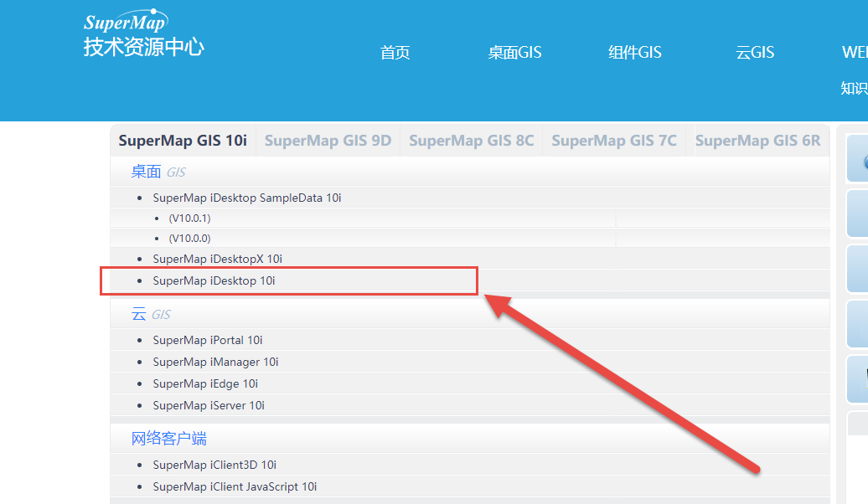Open SuperMap iDesktop SampleData 10i
Screen dimensions: 868x504
coord(247,198)
